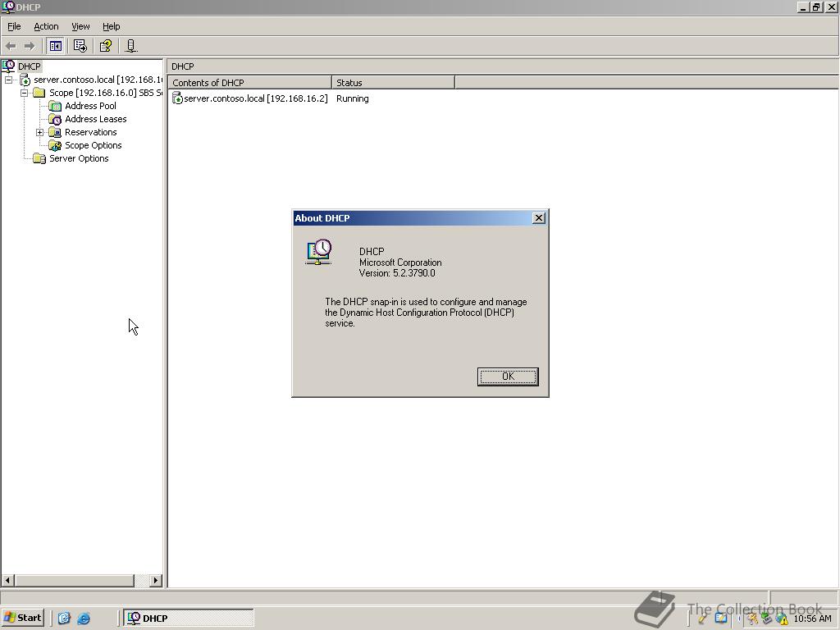
Task: Click the Version: 5.2.3790.0 text
Action: click(x=397, y=273)
